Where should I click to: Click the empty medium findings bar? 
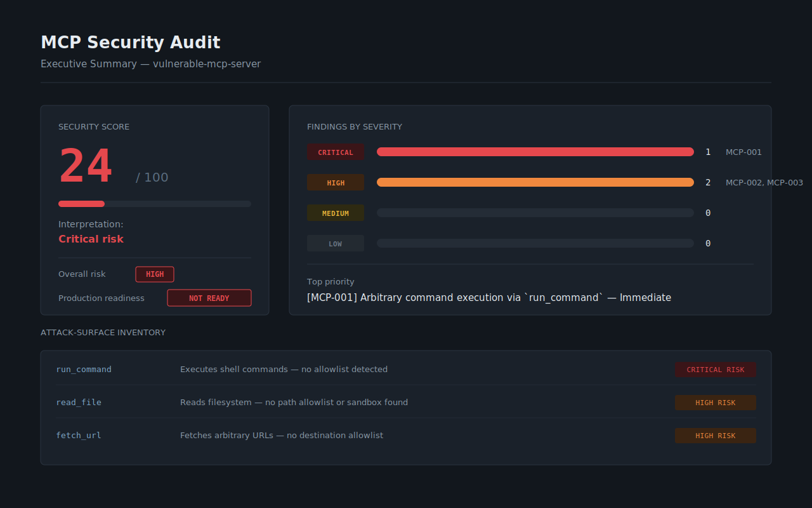(535, 213)
